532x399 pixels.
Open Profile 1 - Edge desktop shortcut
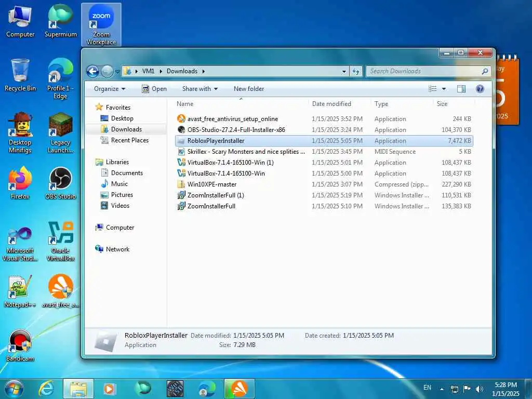60,79
